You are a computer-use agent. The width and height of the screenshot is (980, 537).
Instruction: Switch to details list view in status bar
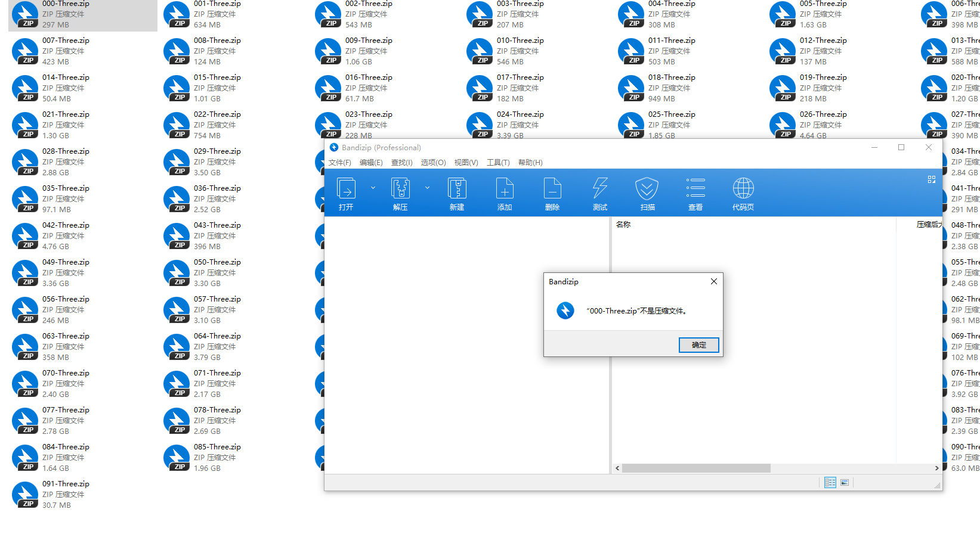click(830, 483)
